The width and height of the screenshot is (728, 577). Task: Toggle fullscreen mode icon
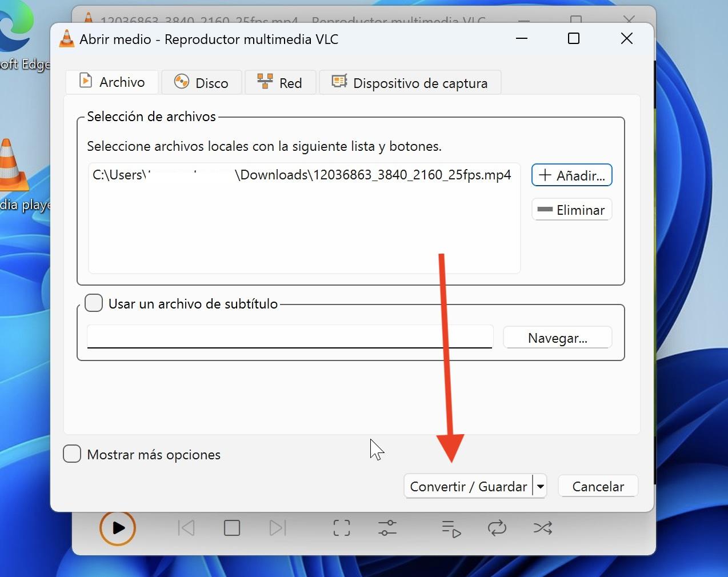click(342, 528)
